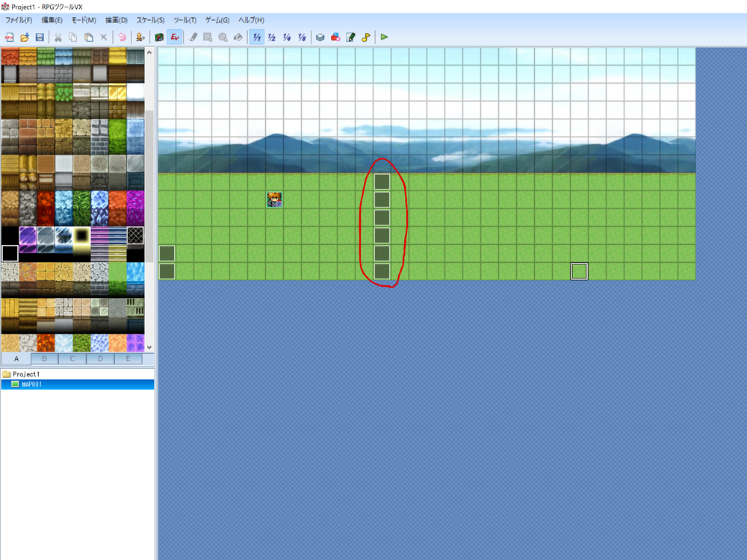Open the Sound Test music note icon
Image resolution: width=747 pixels, height=560 pixels.
tap(366, 37)
